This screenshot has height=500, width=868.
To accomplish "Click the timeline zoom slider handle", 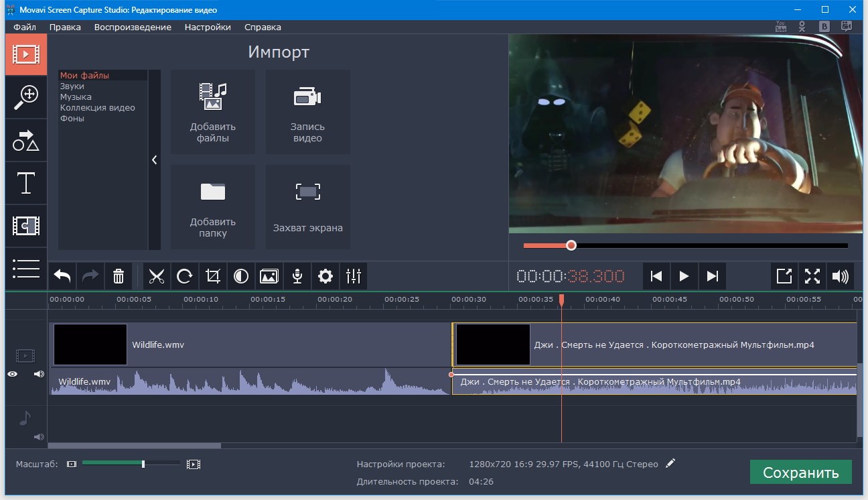I will click(143, 464).
